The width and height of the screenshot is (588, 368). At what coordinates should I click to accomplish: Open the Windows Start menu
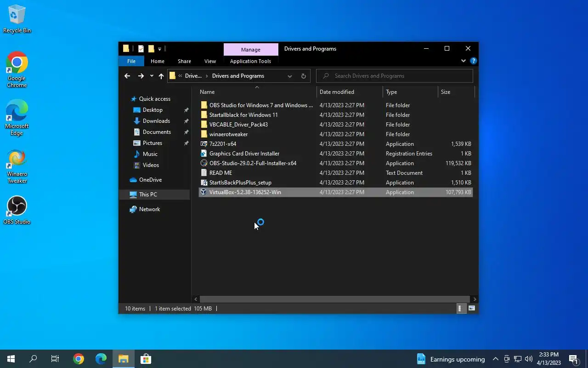(11, 359)
